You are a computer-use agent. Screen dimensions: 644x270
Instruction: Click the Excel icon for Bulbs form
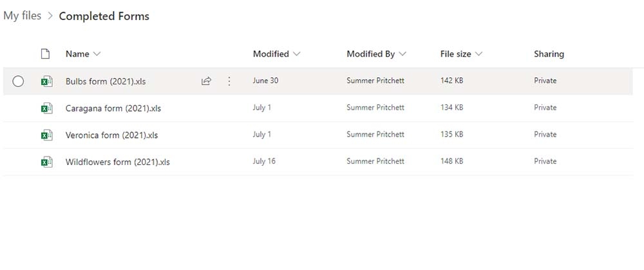point(46,81)
